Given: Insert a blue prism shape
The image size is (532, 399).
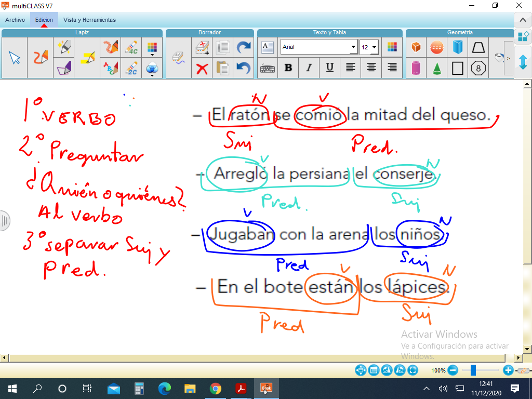Looking at the screenshot, I should [457, 47].
